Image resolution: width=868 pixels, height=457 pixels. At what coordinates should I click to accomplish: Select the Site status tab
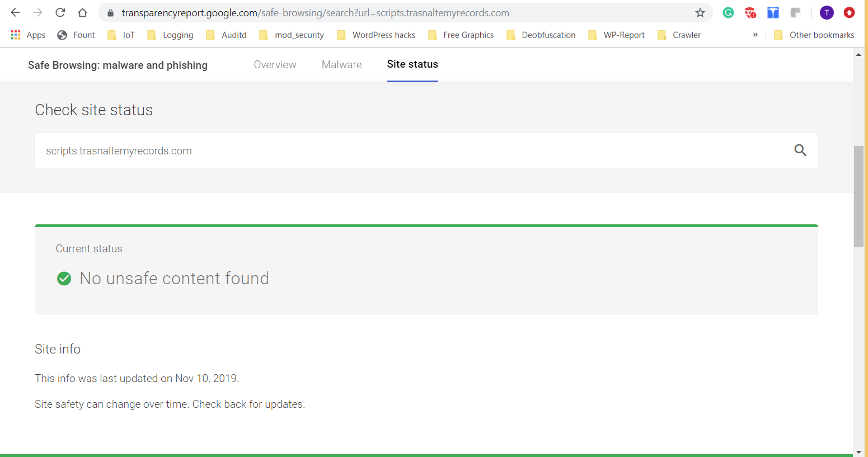[412, 64]
